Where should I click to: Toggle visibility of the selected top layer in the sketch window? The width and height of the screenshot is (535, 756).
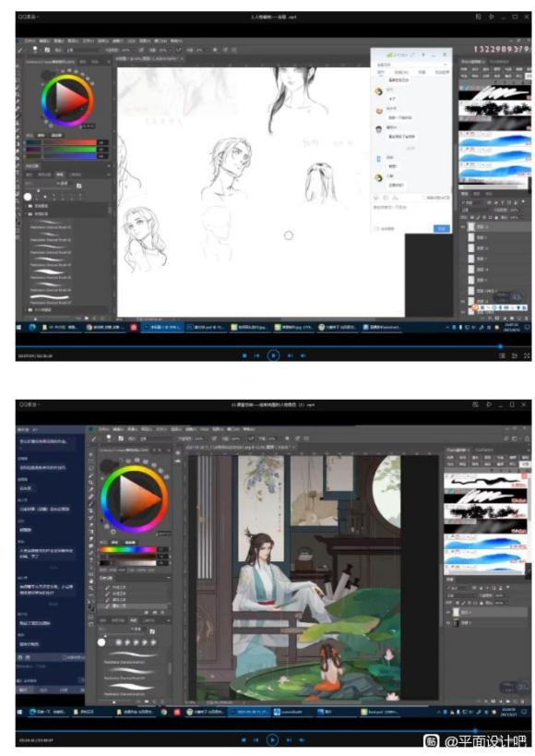464,226
